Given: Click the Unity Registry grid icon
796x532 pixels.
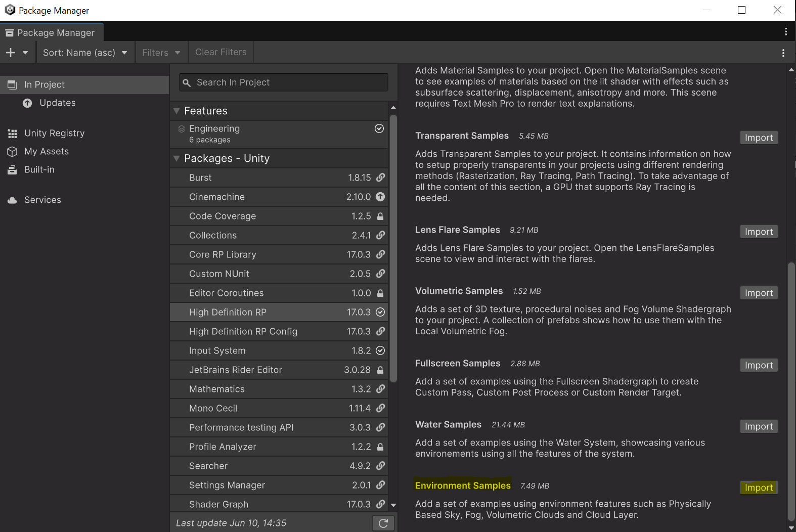Looking at the screenshot, I should click(x=13, y=134).
